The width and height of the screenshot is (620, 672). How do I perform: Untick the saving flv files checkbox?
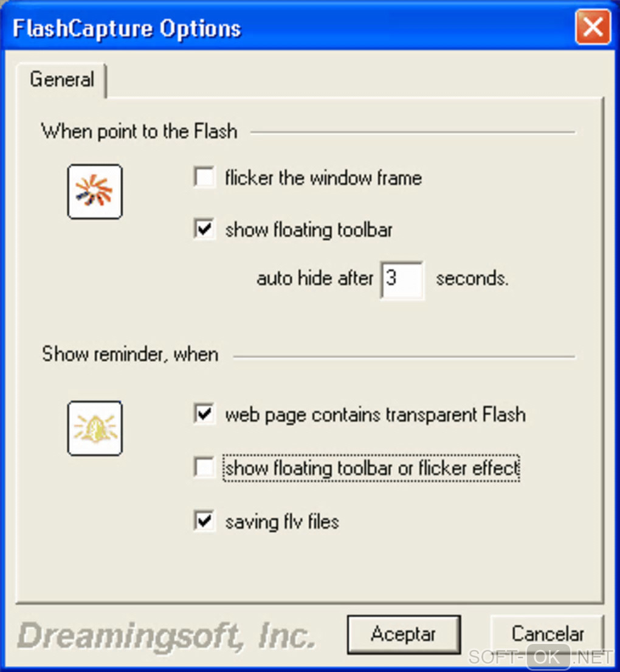coord(204,522)
